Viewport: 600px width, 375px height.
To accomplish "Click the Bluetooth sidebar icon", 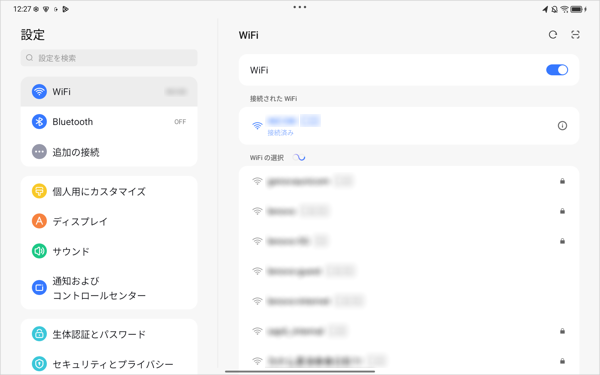I will (39, 122).
